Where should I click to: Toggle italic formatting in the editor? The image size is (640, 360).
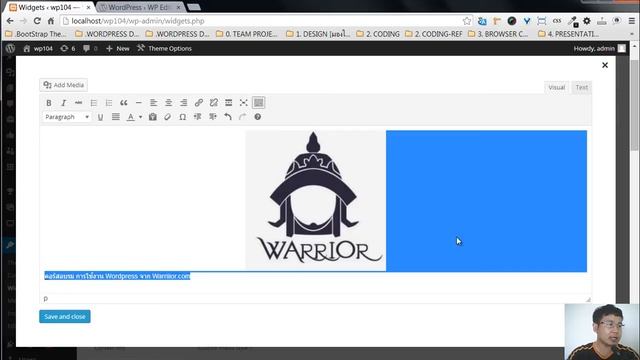click(x=64, y=103)
